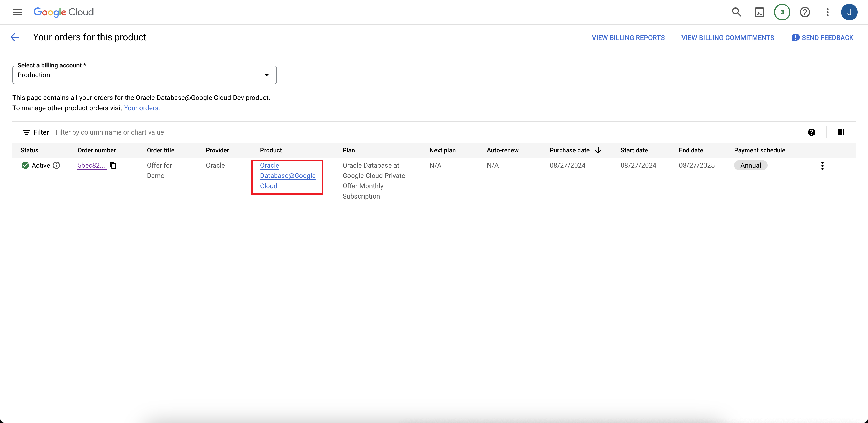This screenshot has width=868, height=423.
Task: Click the filter help question mark
Action: click(812, 132)
